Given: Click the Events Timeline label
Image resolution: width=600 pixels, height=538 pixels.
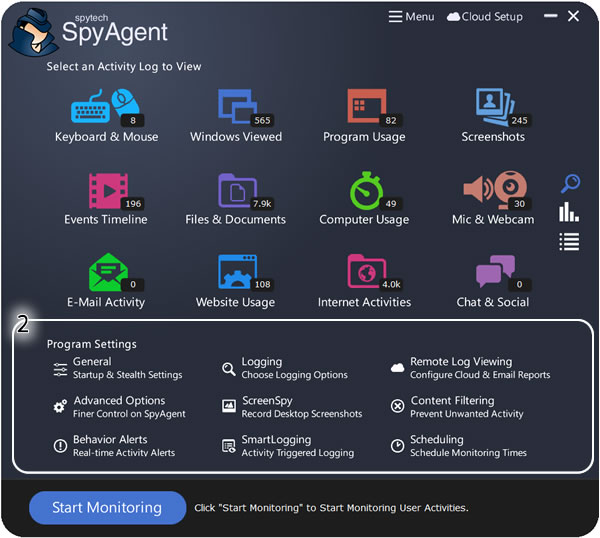Looking at the screenshot, I should click(106, 220).
